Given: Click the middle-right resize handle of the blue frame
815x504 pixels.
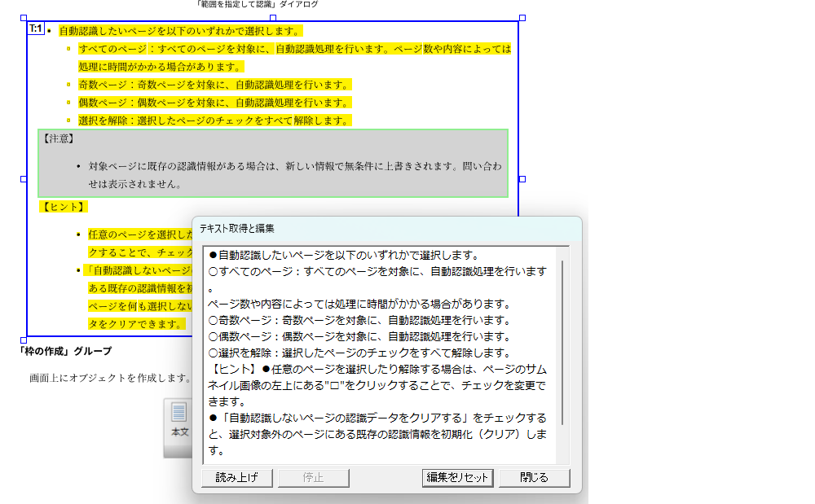Looking at the screenshot, I should 522,178.
